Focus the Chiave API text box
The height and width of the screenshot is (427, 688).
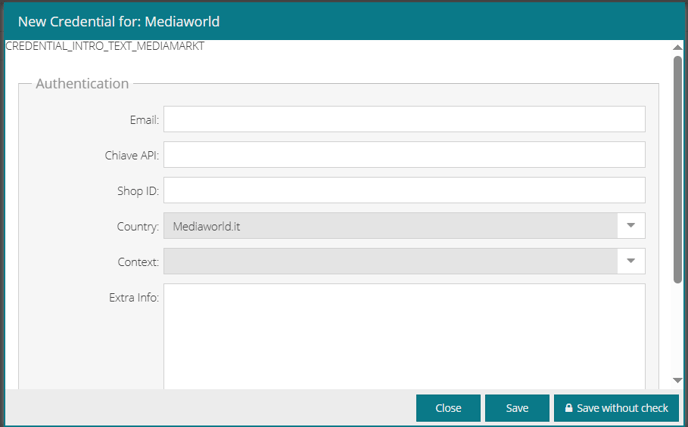404,154
